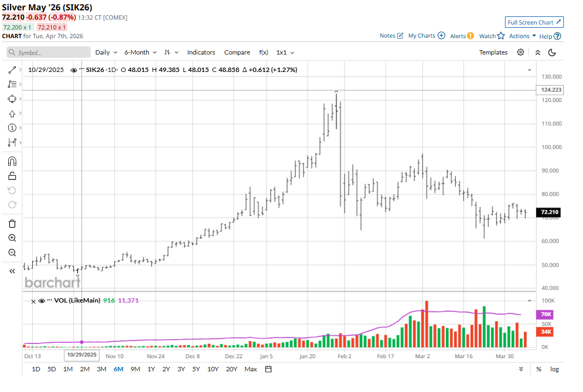Zoom out of the chart

12,253
